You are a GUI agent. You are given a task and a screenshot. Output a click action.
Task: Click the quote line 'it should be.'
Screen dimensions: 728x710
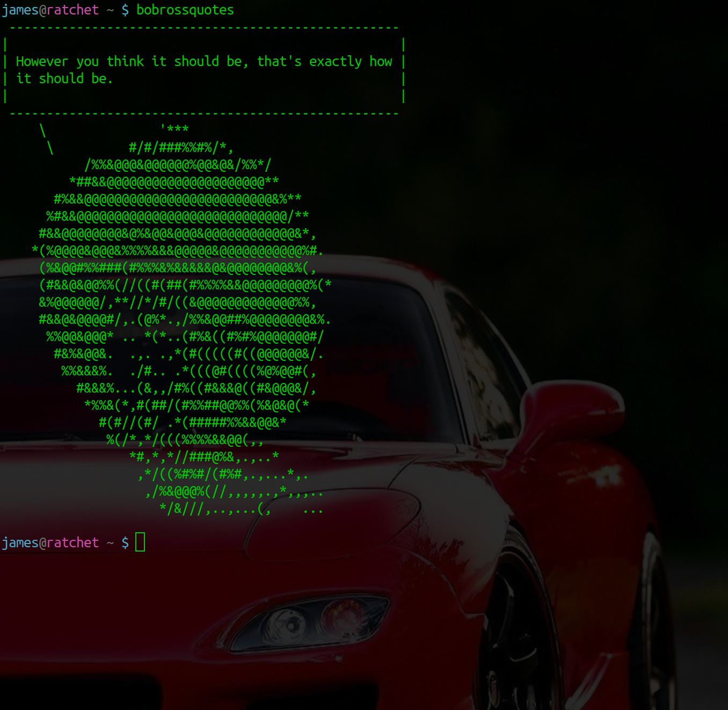(64, 79)
